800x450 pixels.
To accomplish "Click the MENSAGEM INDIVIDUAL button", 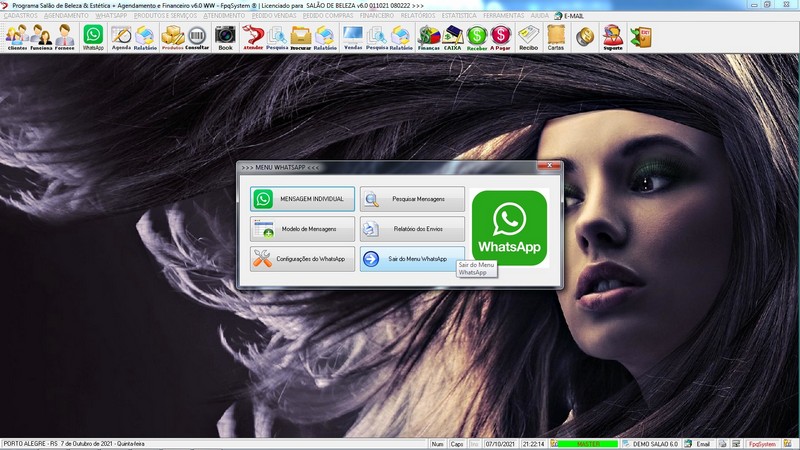I will (302, 199).
